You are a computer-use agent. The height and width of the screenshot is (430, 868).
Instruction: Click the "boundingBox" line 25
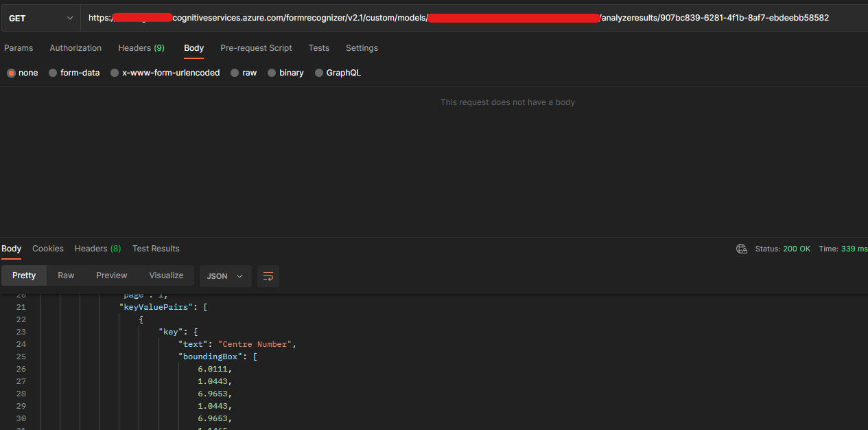click(218, 357)
